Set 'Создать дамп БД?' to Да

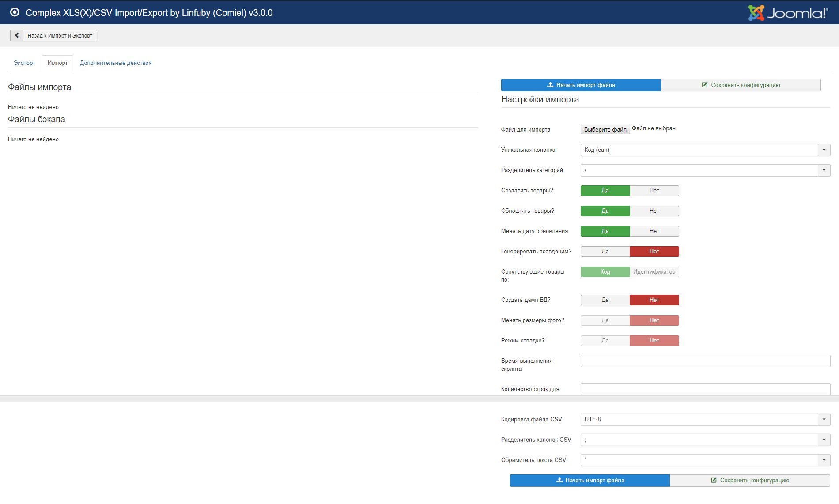pos(605,300)
